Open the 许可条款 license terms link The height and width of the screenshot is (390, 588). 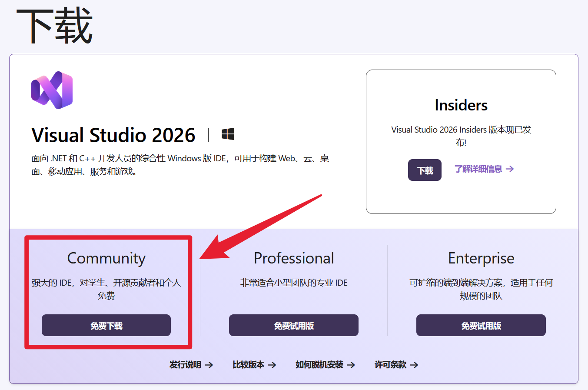396,365
